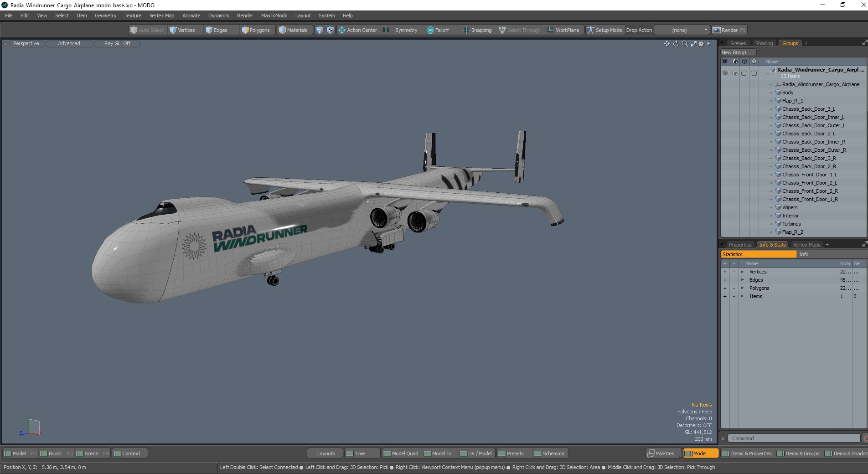Expand the Vertices statistics row
Screen dimensions: 868x474
742,272
